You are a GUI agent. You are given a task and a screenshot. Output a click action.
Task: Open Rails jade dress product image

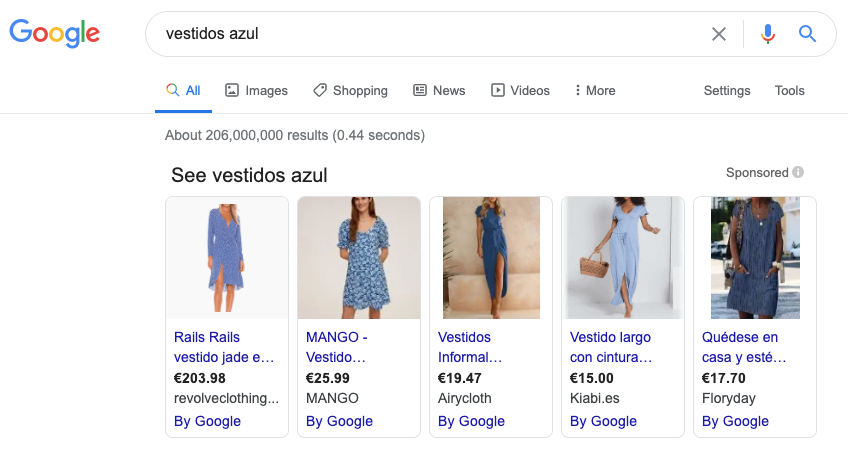point(227,258)
